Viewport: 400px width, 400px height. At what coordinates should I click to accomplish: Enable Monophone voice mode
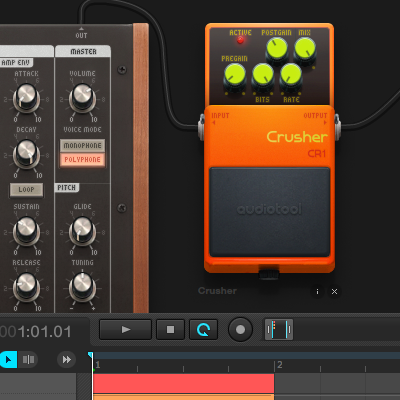coord(82,145)
